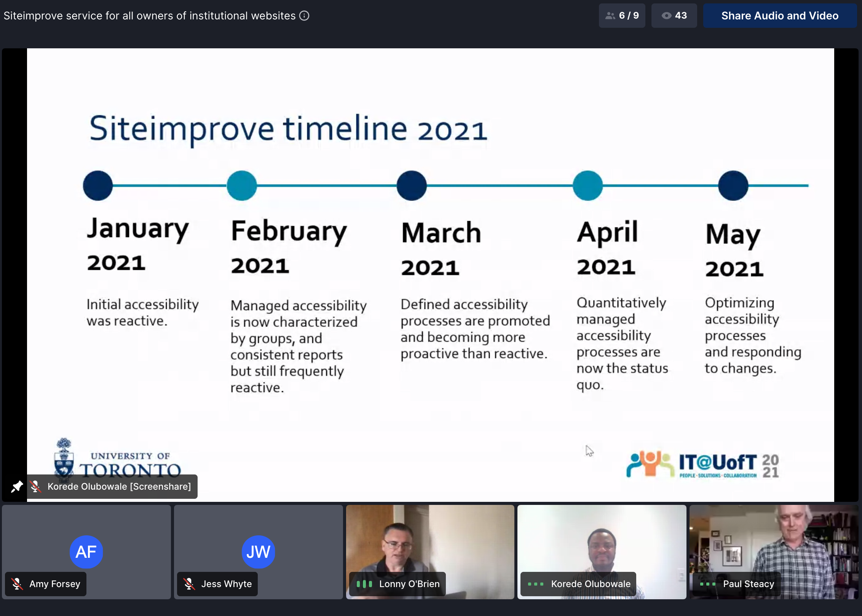Click the 'February 2021' heading on slide
This screenshot has width=862, height=616.
289,247
